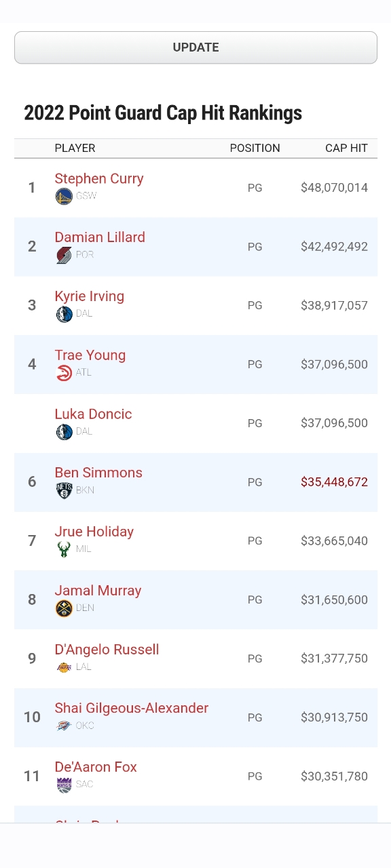The width and height of the screenshot is (391, 868).
Task: Click the POSITION column header
Action: [255, 148]
